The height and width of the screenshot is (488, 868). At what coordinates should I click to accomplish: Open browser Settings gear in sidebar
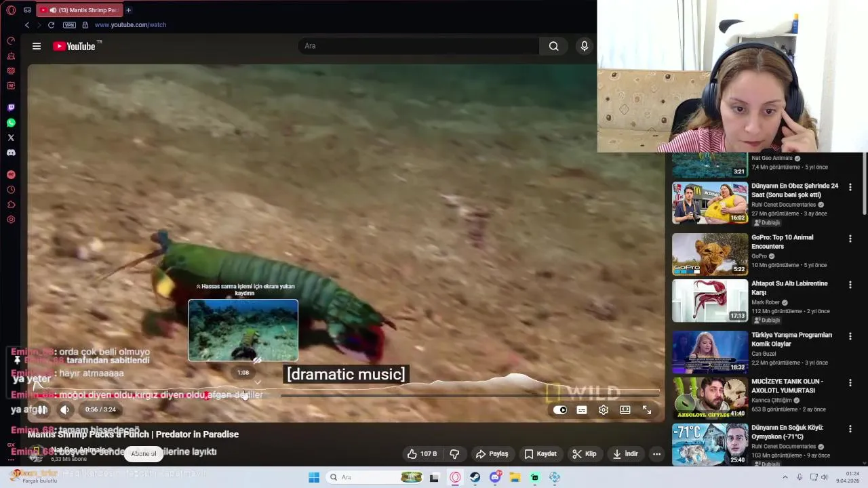tap(11, 220)
